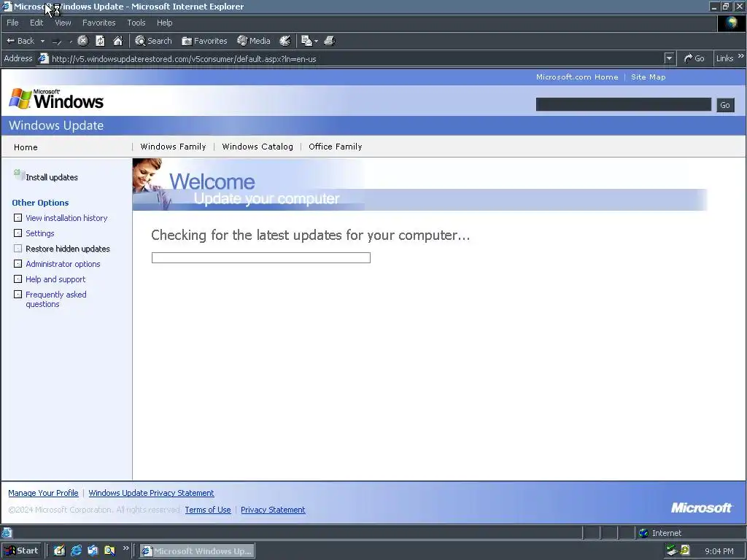This screenshot has width=747, height=560.
Task: Click the bullet beside Settings
Action: [x=18, y=233]
